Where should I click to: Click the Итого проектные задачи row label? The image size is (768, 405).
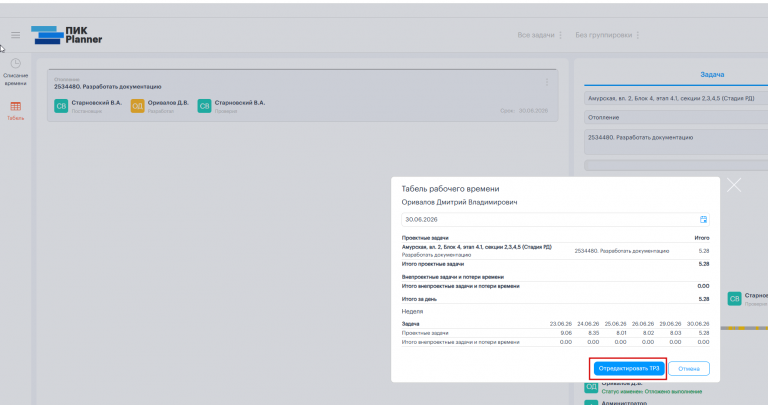433,264
